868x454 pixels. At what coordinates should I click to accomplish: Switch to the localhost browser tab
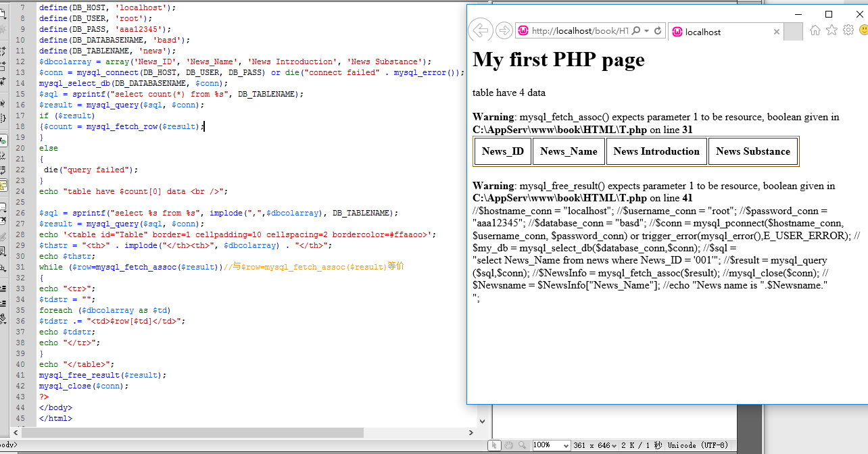(725, 32)
